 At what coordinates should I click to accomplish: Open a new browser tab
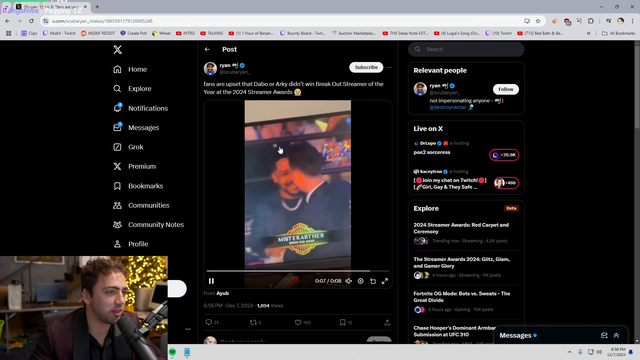[97, 7]
